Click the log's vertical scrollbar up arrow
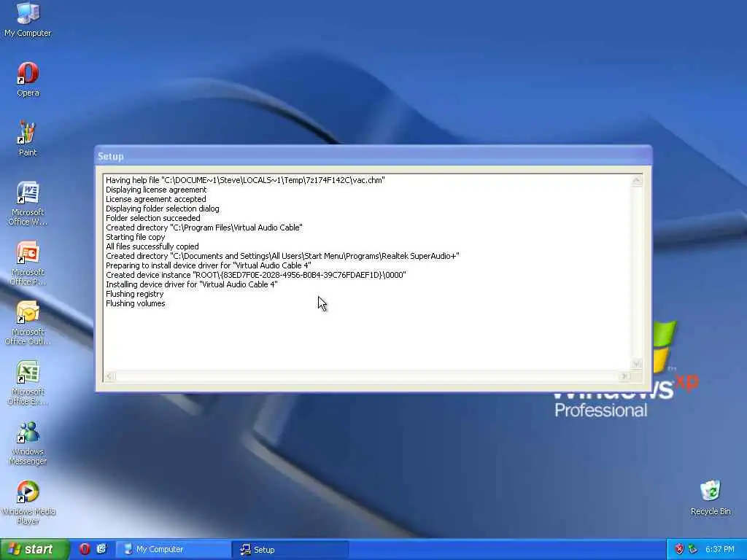The image size is (747, 560). 636,181
